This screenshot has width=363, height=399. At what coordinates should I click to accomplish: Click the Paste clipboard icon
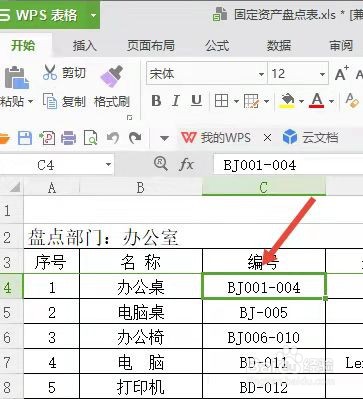point(16,77)
